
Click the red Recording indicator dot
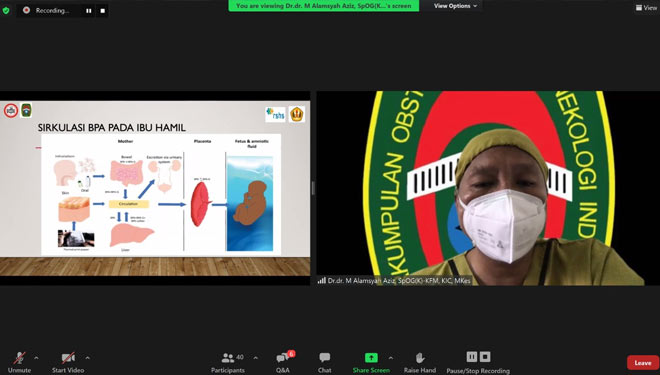point(27,10)
